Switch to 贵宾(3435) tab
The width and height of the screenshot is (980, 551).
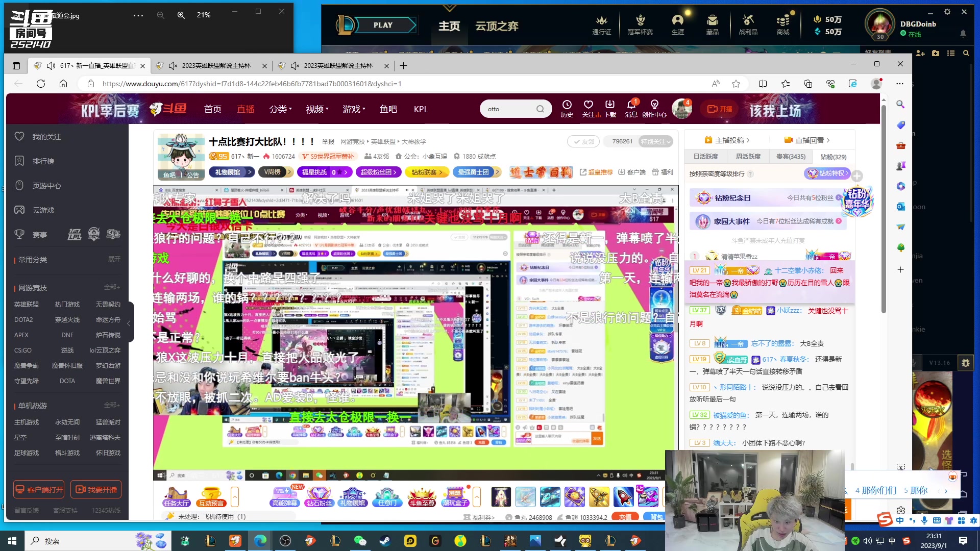791,157
